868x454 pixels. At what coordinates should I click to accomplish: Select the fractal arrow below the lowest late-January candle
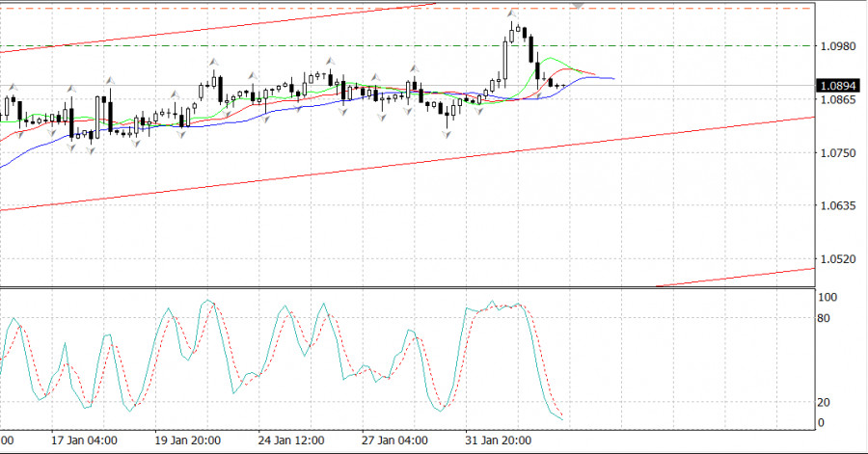pos(448,134)
